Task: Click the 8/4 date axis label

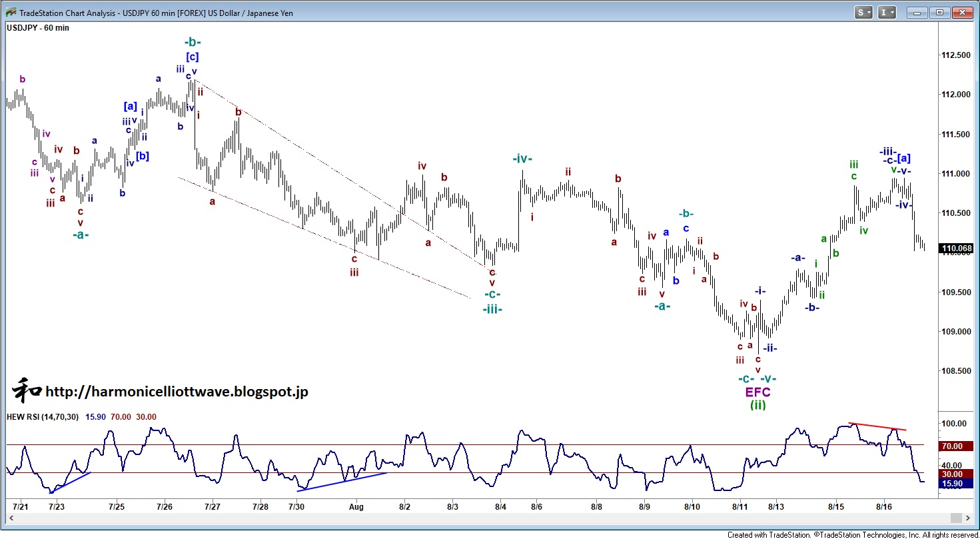Action: pos(500,507)
